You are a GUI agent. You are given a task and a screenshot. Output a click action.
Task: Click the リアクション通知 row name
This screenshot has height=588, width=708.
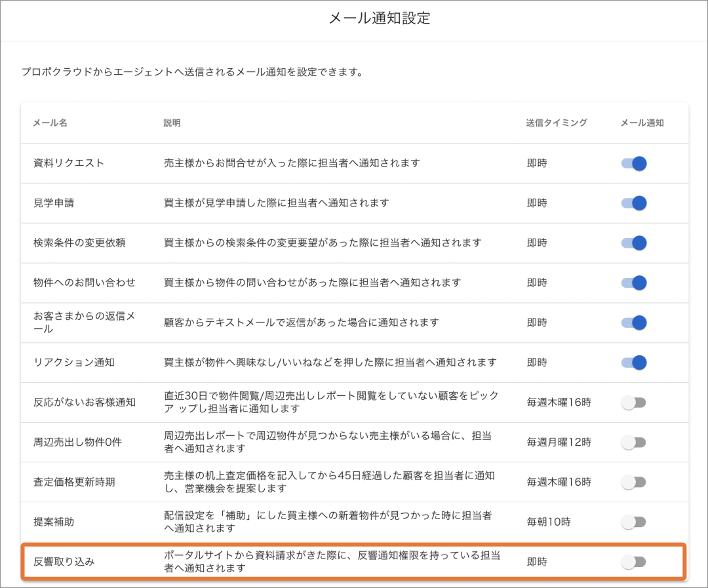tap(74, 363)
